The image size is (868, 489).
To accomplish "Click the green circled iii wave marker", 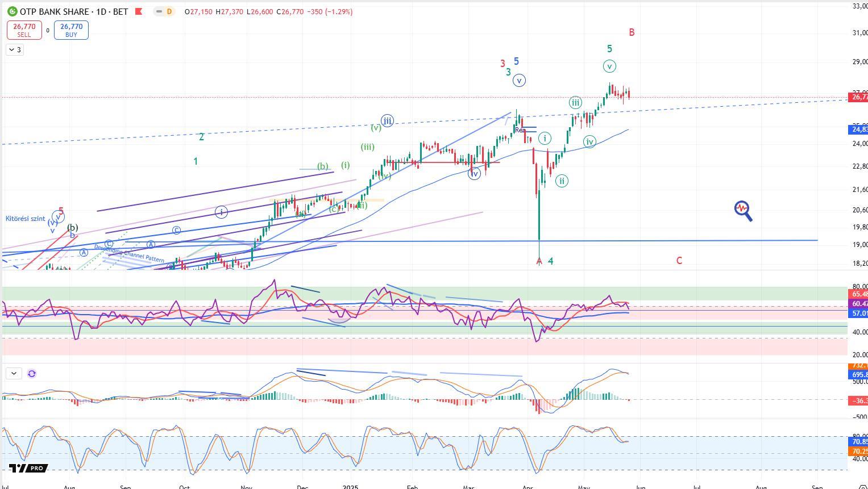I will [576, 103].
